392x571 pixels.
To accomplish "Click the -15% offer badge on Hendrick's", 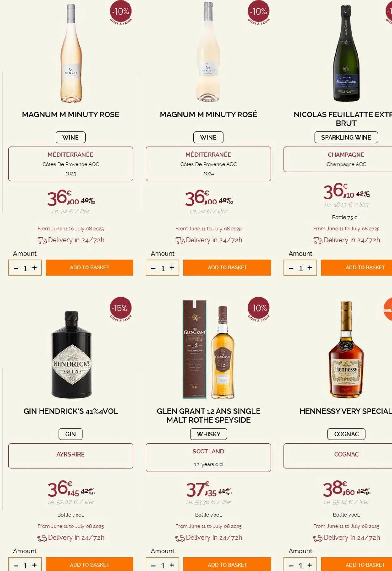I will pyautogui.click(x=121, y=309).
